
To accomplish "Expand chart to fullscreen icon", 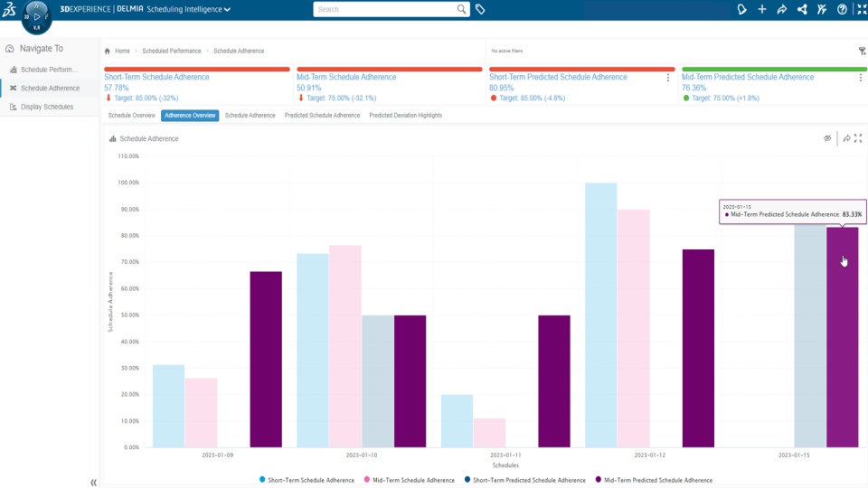I will coord(858,138).
